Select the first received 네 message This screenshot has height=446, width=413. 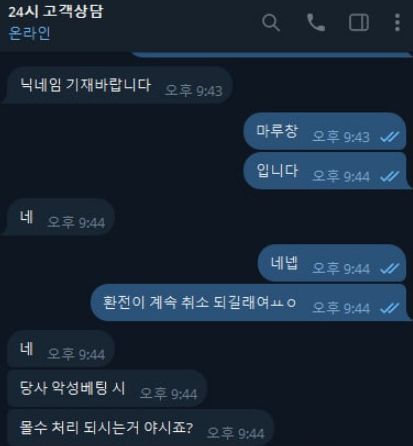pyautogui.click(x=59, y=217)
